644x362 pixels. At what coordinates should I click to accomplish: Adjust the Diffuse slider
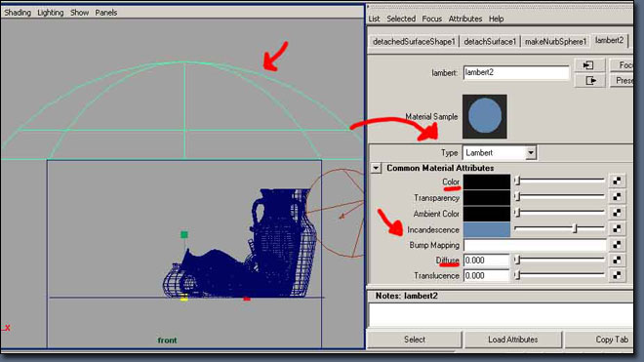[x=559, y=260]
